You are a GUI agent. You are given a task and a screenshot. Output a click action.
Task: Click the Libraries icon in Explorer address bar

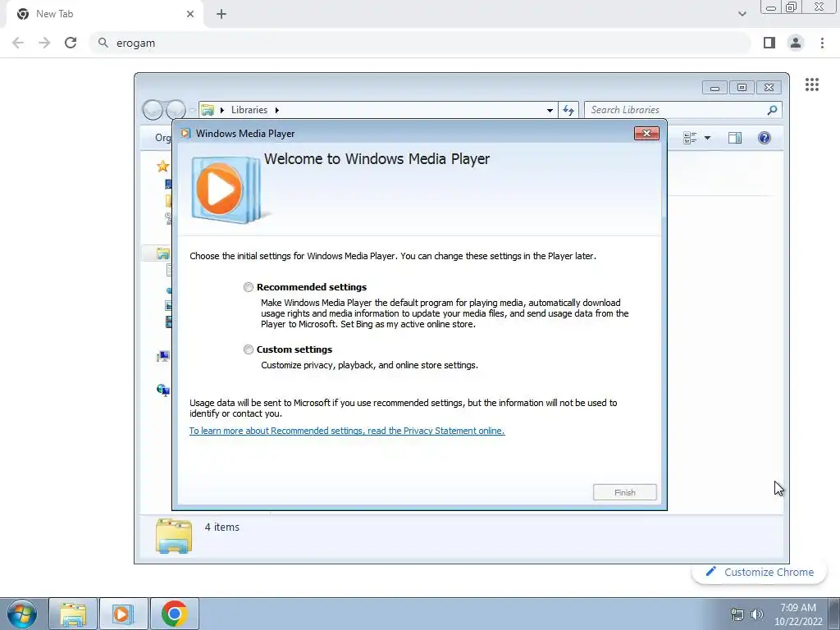click(x=208, y=111)
